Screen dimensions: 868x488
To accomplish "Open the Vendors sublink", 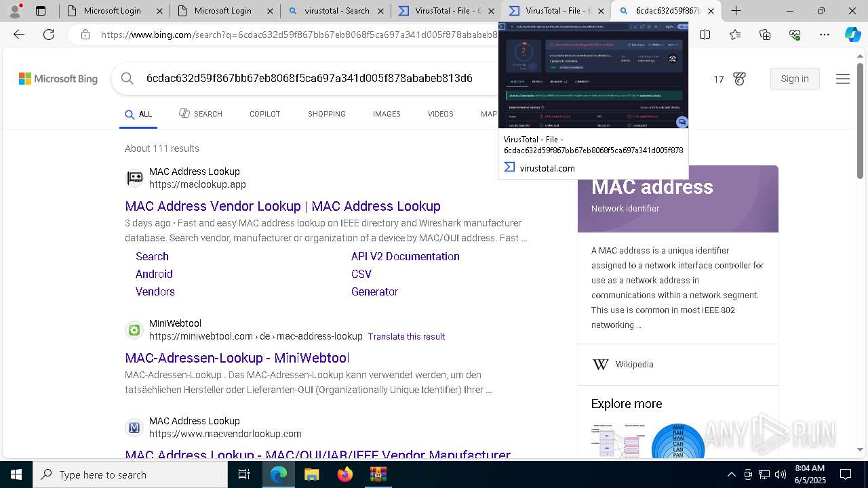I will 155,291.
